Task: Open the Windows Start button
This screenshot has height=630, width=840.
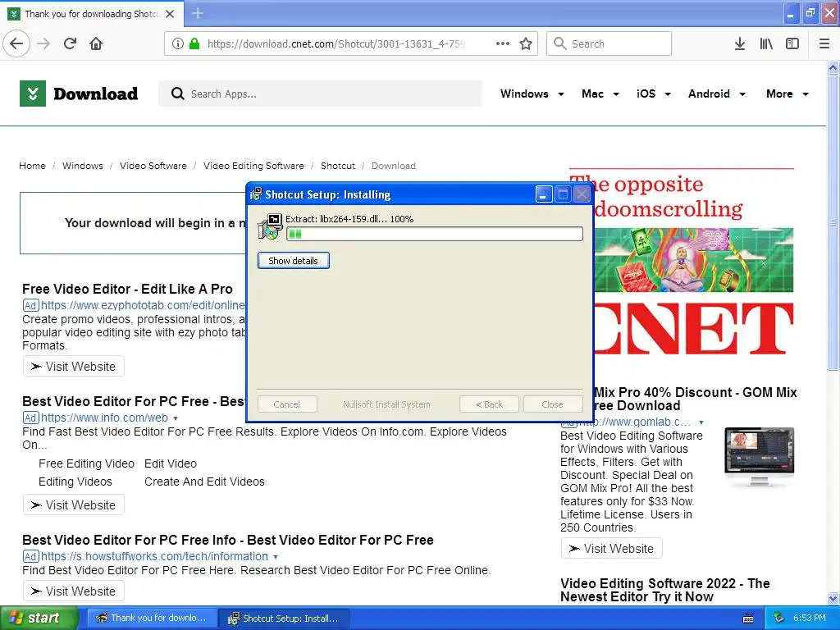Action: (39, 619)
